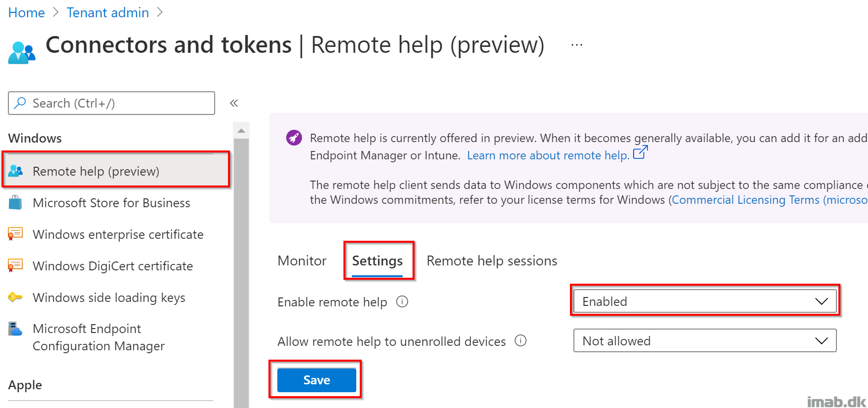Open the Remote help sessions tab

click(x=492, y=260)
